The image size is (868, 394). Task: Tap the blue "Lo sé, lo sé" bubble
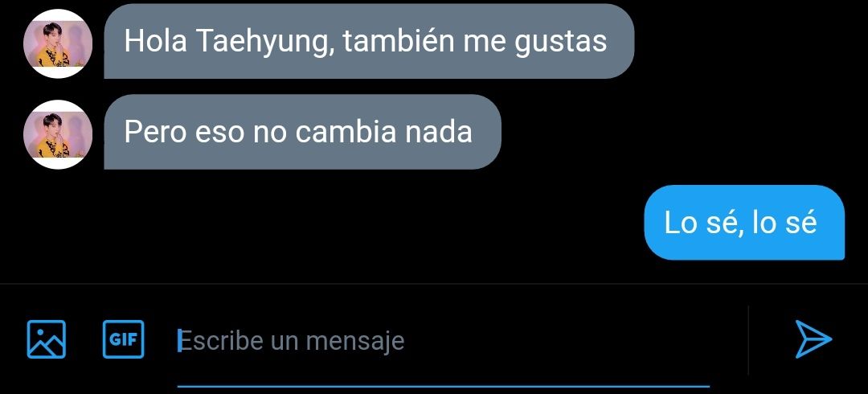click(744, 223)
